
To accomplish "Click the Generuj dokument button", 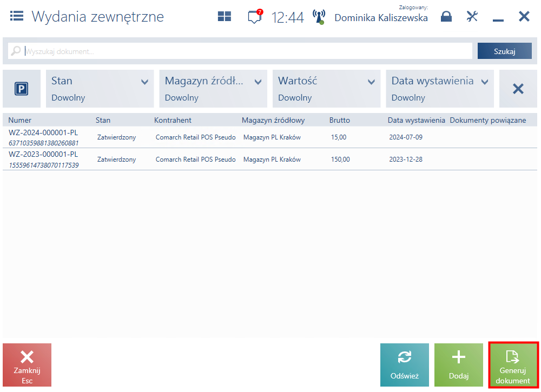I will click(513, 365).
